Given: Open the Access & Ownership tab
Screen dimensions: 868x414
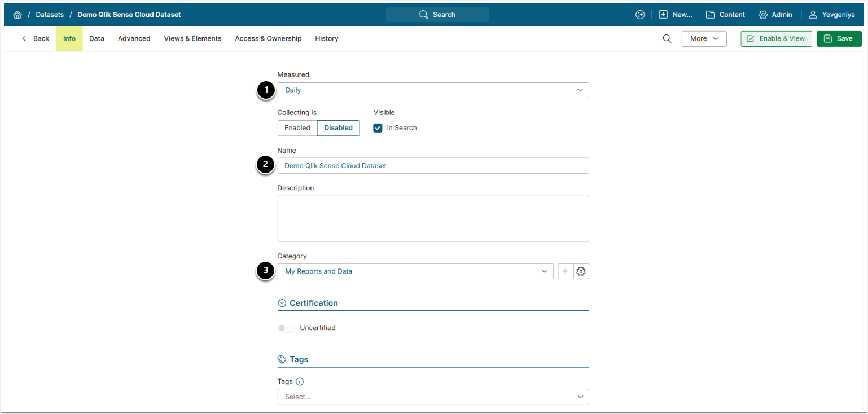Looking at the screenshot, I should pyautogui.click(x=268, y=38).
